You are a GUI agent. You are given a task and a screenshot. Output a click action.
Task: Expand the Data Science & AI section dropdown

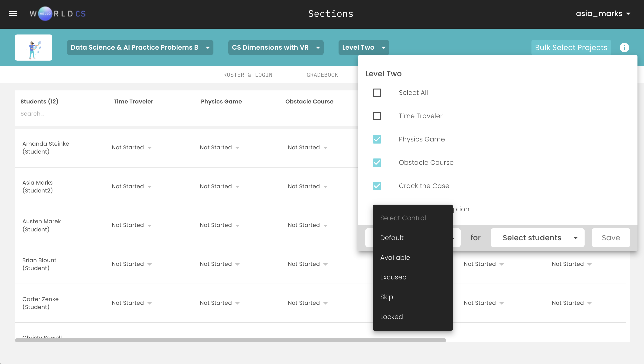point(140,48)
